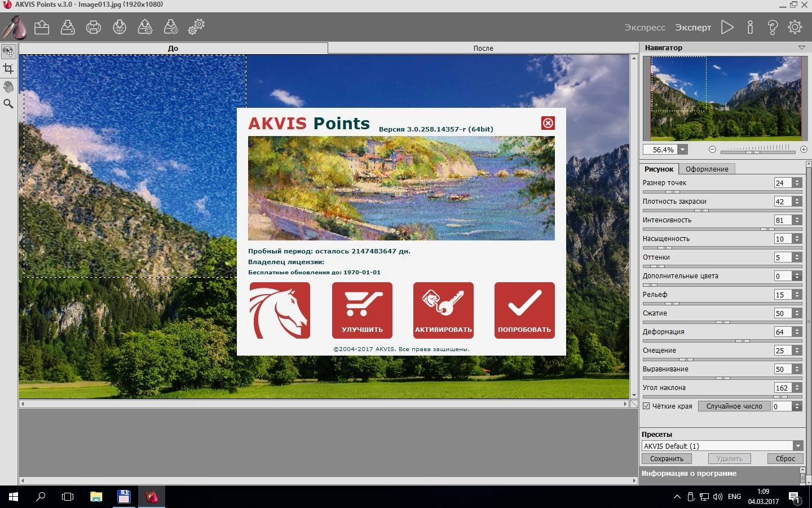Click the Сжатие value field
The width and height of the screenshot is (812, 508).
783,313
